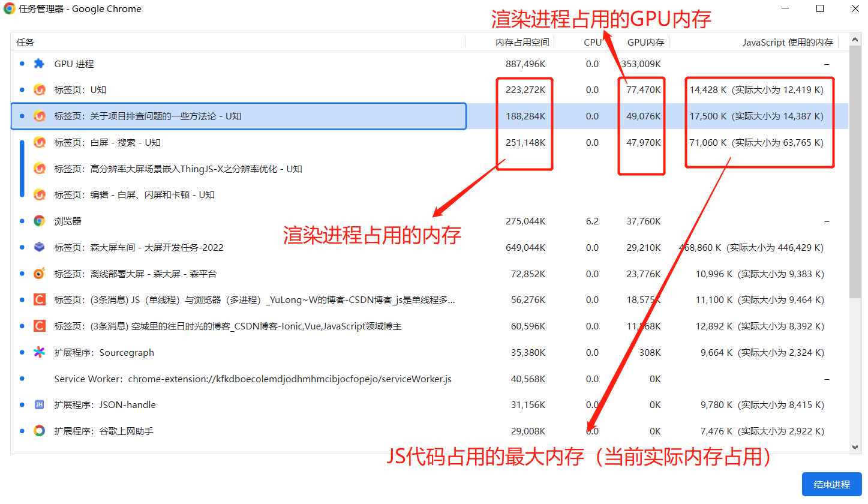Click favicon of 高分辨率大屏场景嵌入ThingJS-X row

39,169
